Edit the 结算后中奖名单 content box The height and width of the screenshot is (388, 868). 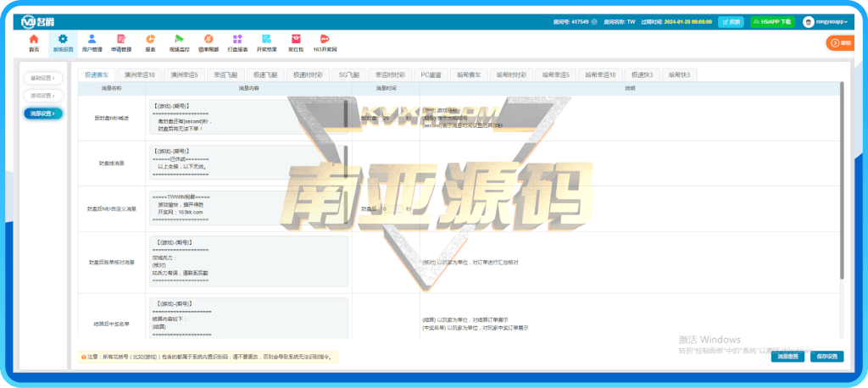248,319
